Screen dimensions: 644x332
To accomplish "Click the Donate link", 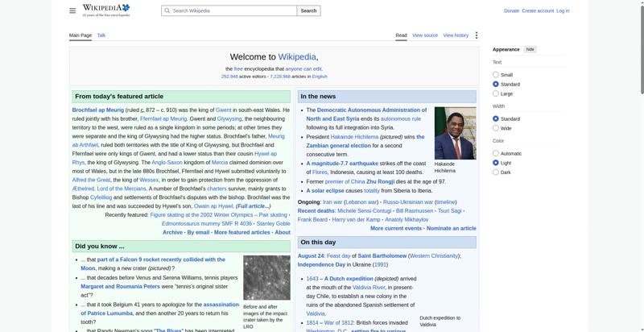I will point(511,10).
